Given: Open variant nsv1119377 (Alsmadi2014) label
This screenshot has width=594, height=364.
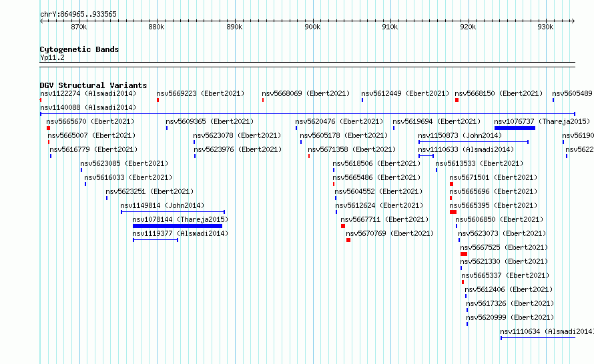Looking at the screenshot, I should 180,233.
